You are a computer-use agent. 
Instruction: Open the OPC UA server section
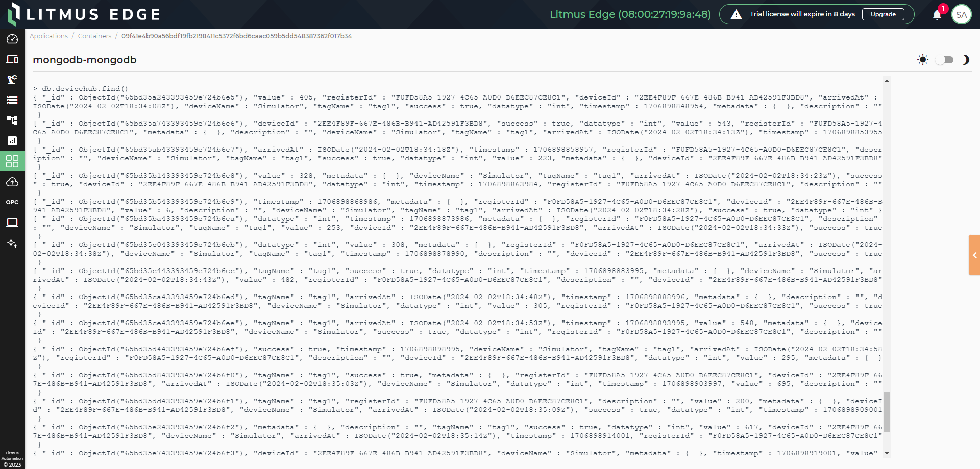click(x=12, y=202)
